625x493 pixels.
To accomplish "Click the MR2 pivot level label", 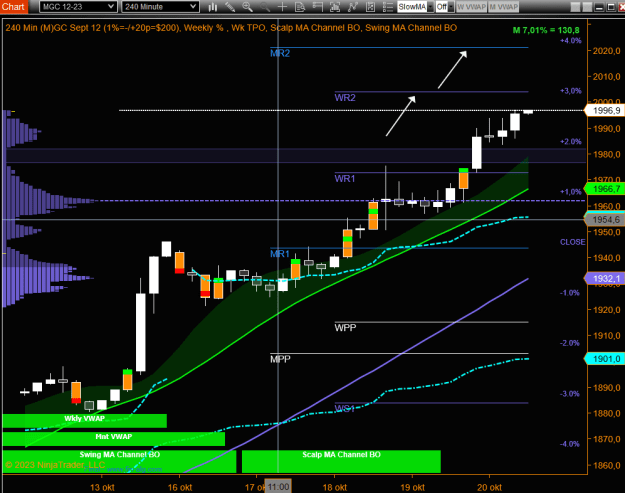I will [x=280, y=53].
